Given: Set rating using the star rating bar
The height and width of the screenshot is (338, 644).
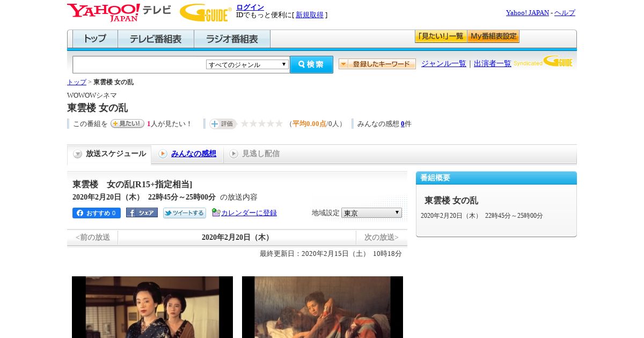Looking at the screenshot, I should click(261, 123).
